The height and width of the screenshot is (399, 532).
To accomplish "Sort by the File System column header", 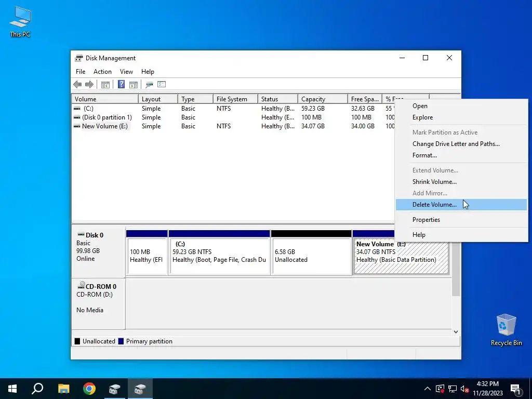I will (x=236, y=99).
